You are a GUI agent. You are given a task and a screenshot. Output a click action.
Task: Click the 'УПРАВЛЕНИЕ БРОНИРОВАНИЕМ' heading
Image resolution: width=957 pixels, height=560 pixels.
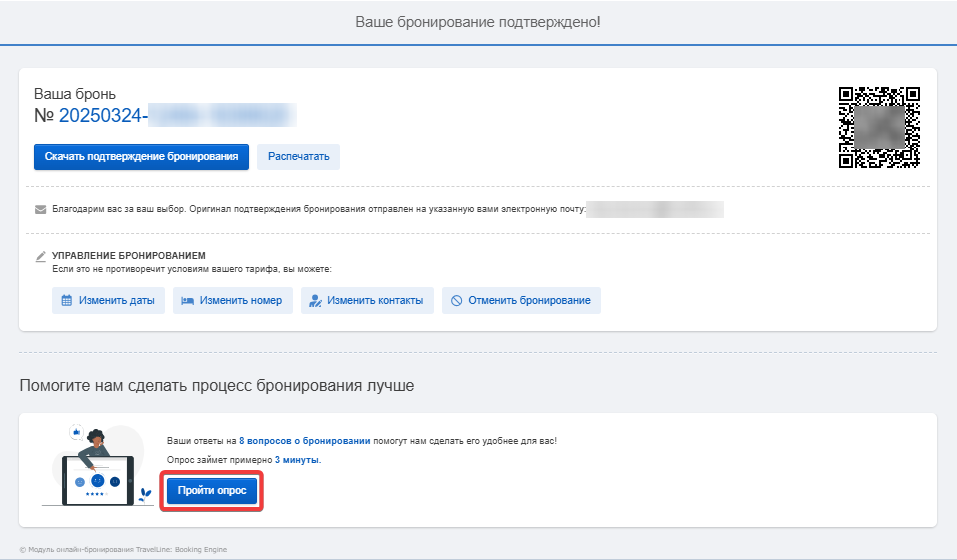point(129,256)
